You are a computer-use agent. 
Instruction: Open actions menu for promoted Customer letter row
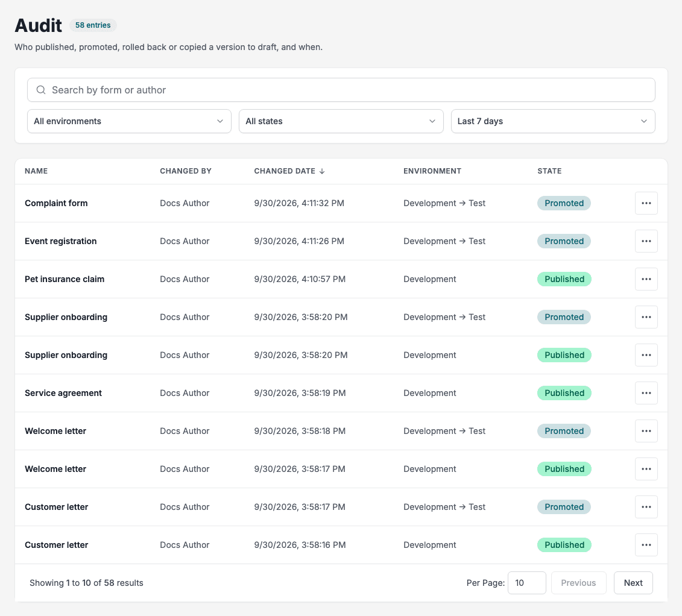(x=646, y=507)
